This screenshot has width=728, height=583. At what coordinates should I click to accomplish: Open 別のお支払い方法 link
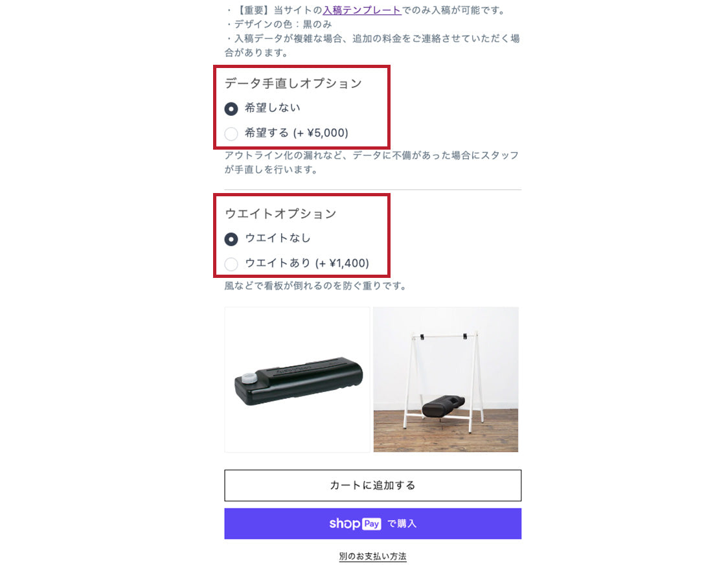pos(373,556)
